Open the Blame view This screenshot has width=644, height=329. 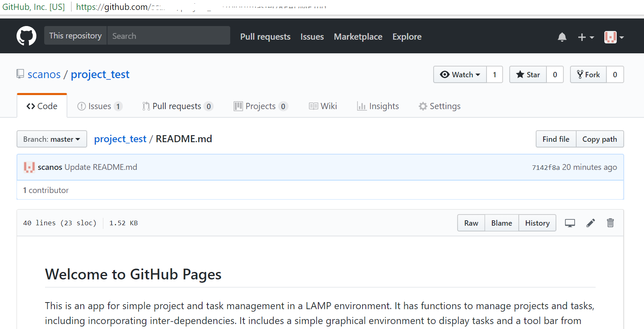(501, 223)
